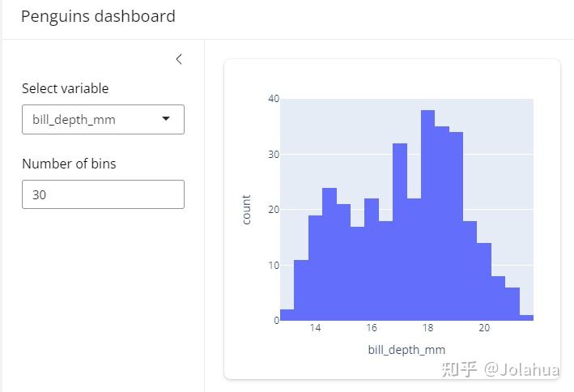This screenshot has height=392, width=574.
Task: Click the bill_depth_mm x-axis title below chart
Action: click(406, 350)
